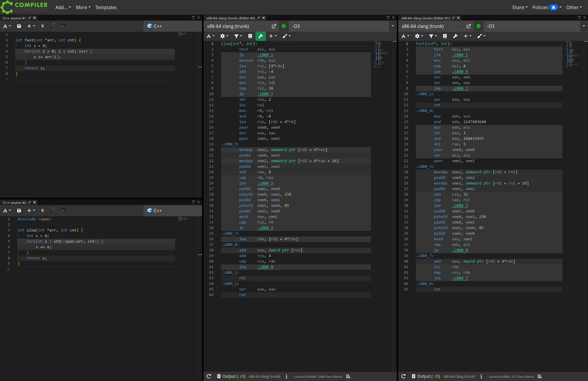Screen dimensions: 588x381
Task: Click the CppInsights magnifier icon in source #1
Action: click(53, 26)
